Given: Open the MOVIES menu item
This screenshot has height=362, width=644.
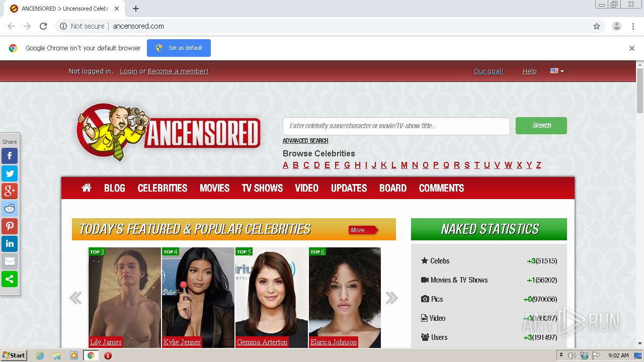Looking at the screenshot, I should pyautogui.click(x=215, y=188).
